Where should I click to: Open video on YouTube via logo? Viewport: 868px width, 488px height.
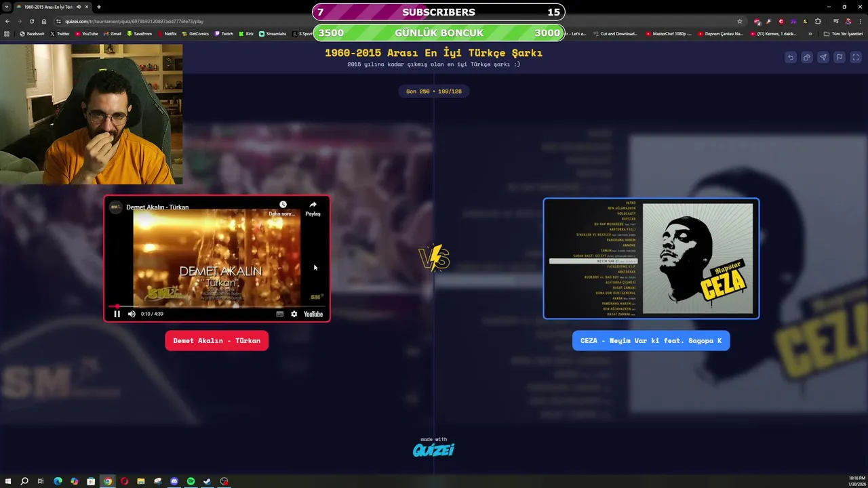click(x=313, y=314)
